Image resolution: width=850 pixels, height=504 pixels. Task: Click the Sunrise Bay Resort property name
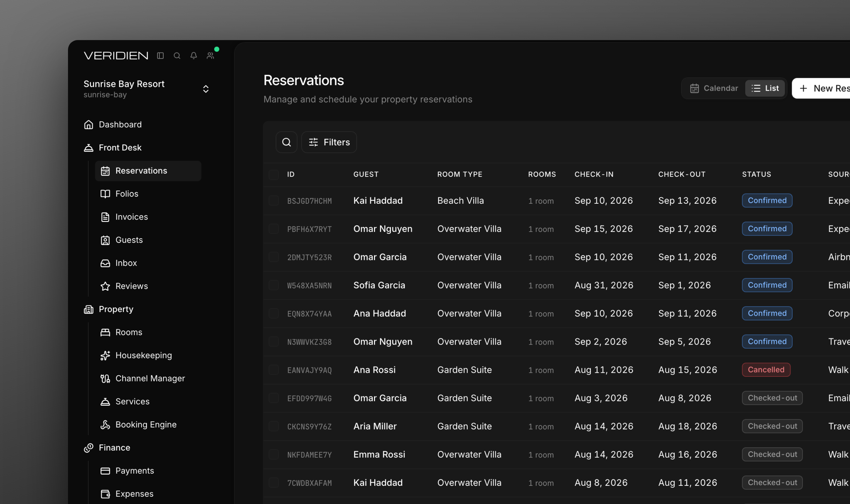[124, 84]
